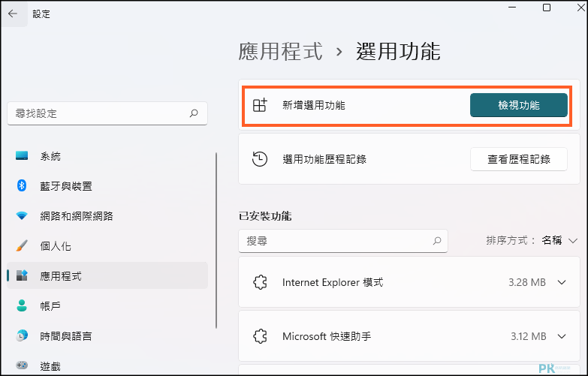Click the history clock icon for 選用功能歷程記錄
Viewport: 588px width, 376px height.
pyautogui.click(x=260, y=159)
